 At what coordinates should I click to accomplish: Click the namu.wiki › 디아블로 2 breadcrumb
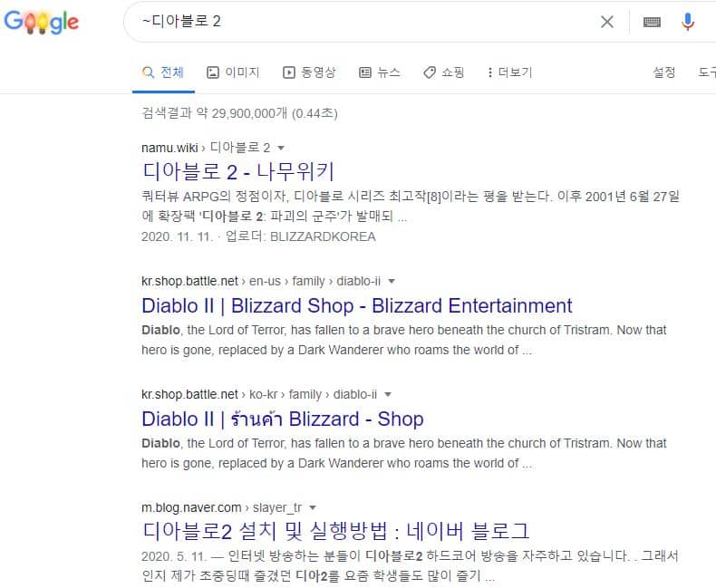(x=206, y=148)
